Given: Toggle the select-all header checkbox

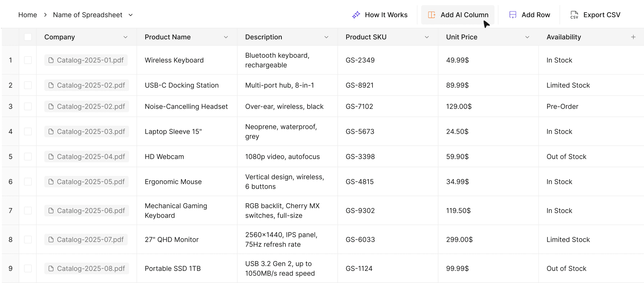Looking at the screenshot, I should (x=28, y=37).
